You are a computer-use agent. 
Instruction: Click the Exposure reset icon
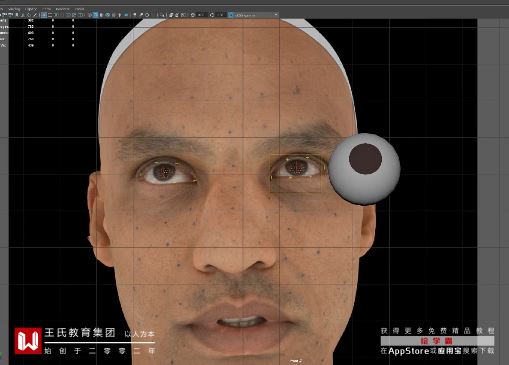pos(193,15)
